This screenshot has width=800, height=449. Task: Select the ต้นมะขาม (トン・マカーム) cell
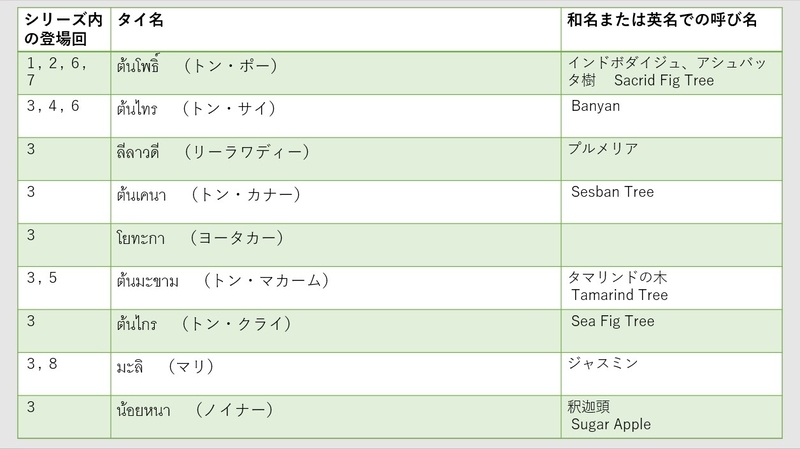point(336,288)
